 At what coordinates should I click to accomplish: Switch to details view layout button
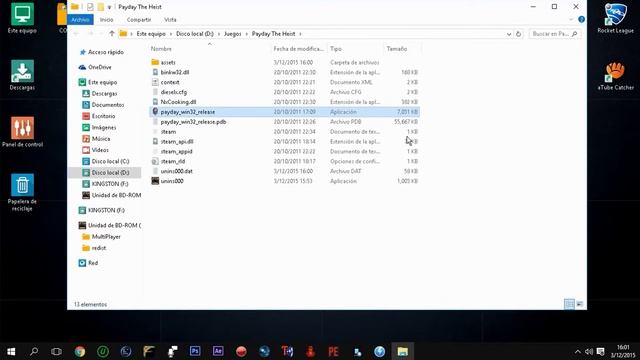point(569,304)
